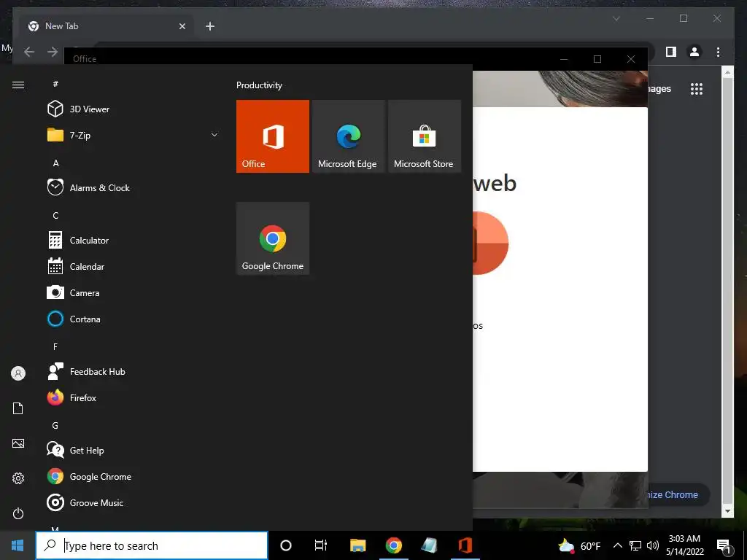Switch to Office on taskbar
The width and height of the screenshot is (747, 560).
[465, 545]
